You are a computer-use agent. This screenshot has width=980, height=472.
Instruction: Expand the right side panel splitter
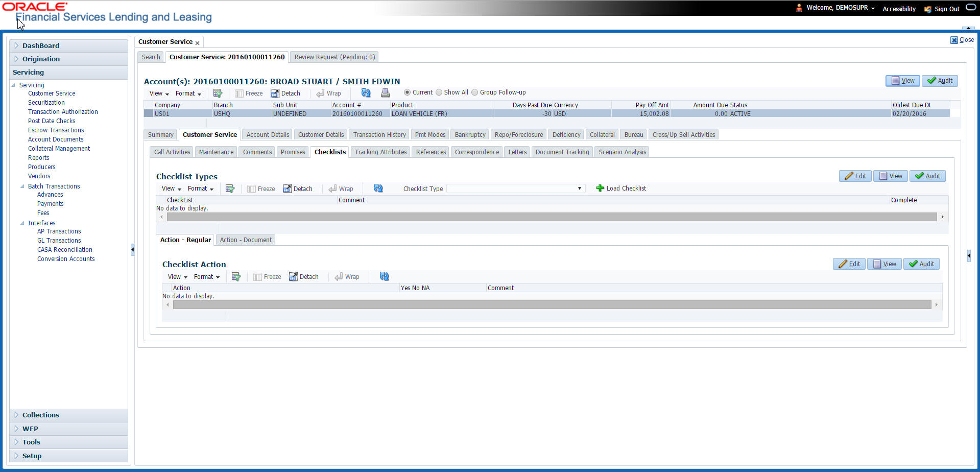tap(969, 255)
